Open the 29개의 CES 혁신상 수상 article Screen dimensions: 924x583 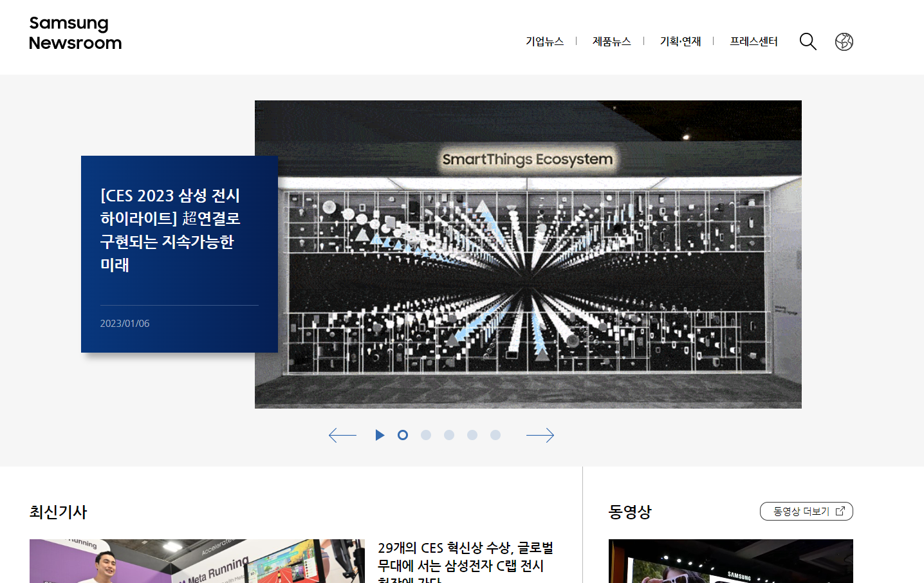click(466, 562)
